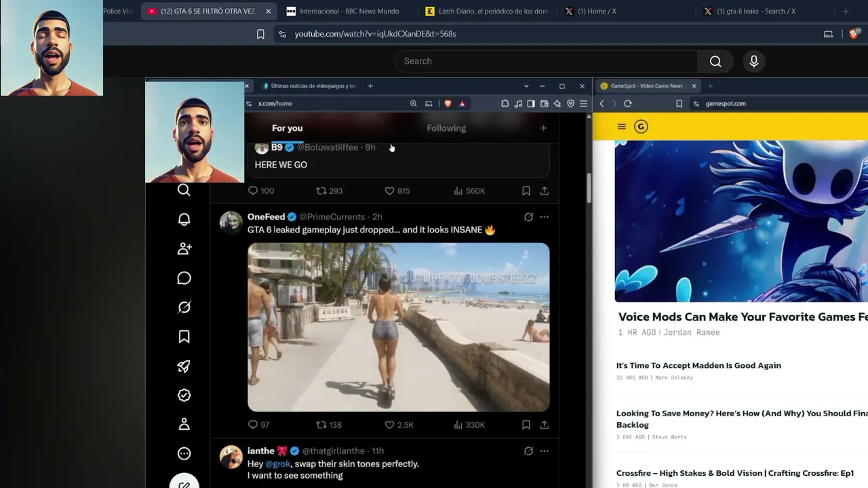Image resolution: width=868 pixels, height=488 pixels.
Task: Open Grok actions on OneFeed post
Action: (528, 217)
